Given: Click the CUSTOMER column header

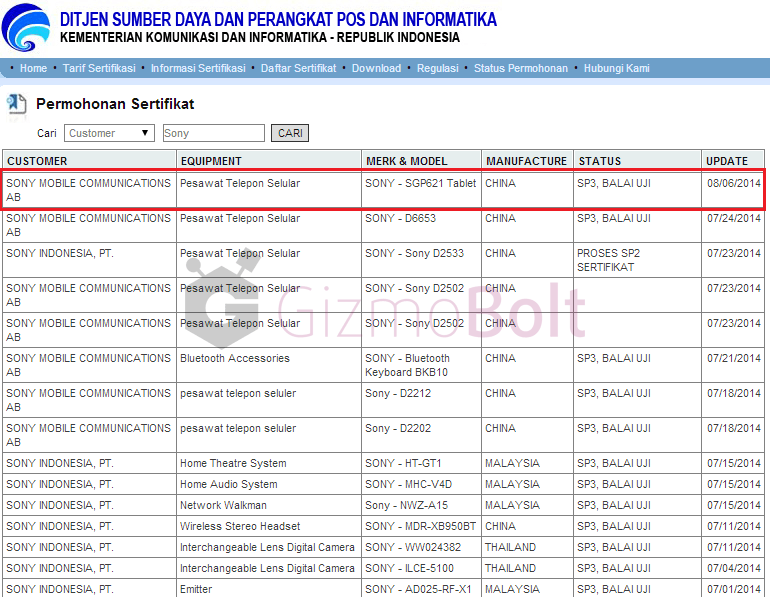Looking at the screenshot, I should click(89, 161).
